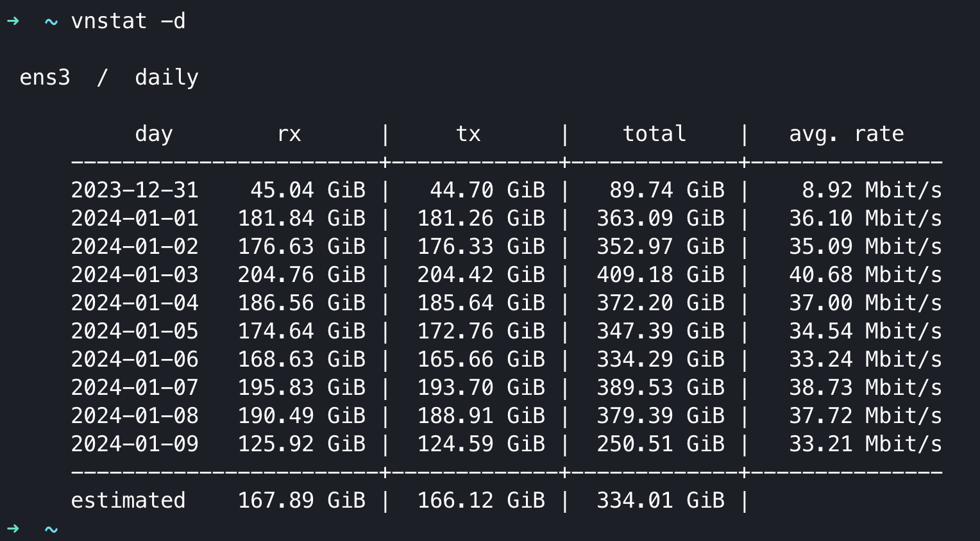Click the tx column header
980x541 pixels.
pos(468,134)
